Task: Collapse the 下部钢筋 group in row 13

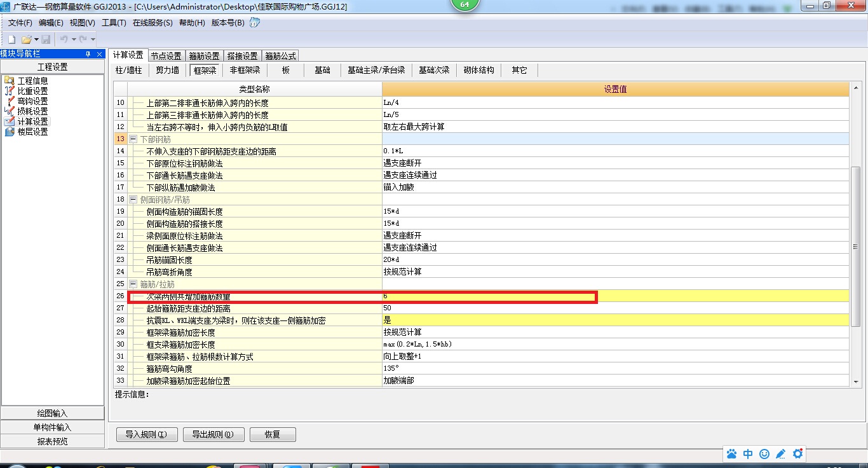Action: (x=133, y=139)
